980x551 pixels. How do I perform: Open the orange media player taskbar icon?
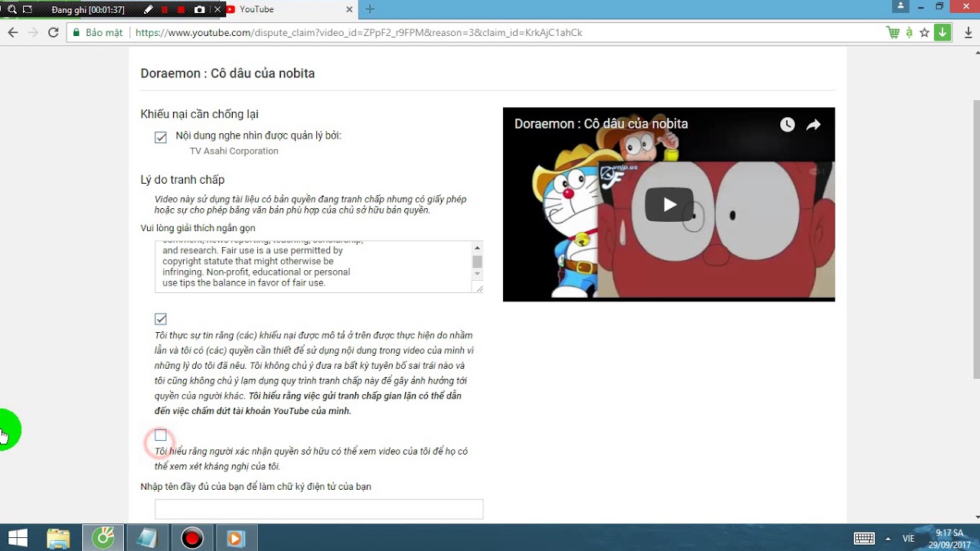[x=237, y=538]
